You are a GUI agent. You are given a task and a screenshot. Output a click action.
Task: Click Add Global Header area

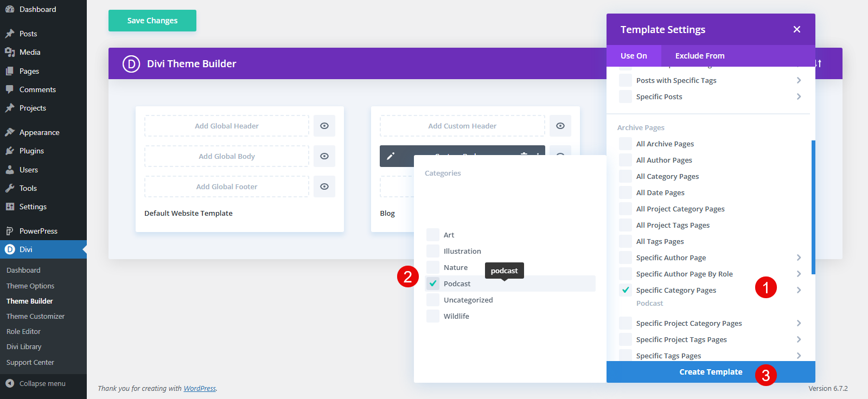point(227,126)
